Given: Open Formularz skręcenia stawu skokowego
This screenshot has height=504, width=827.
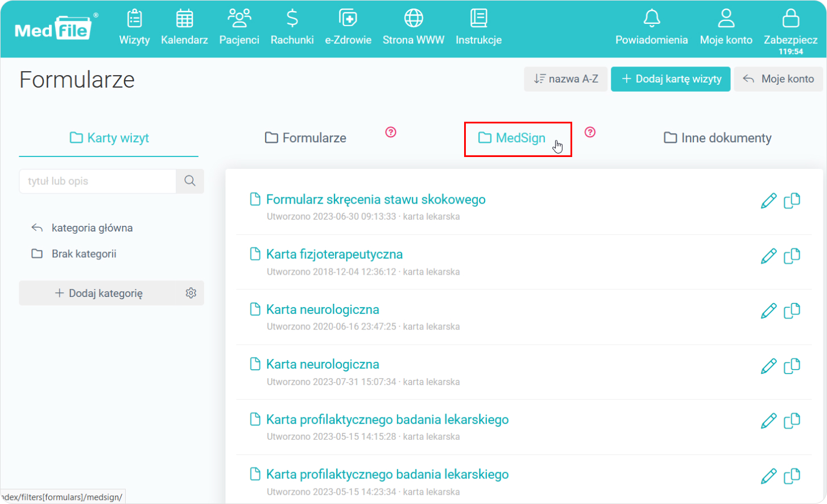Looking at the screenshot, I should [x=375, y=200].
